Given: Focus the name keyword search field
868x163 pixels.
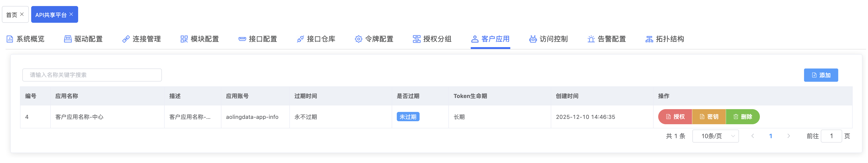Looking at the screenshot, I should point(92,75).
